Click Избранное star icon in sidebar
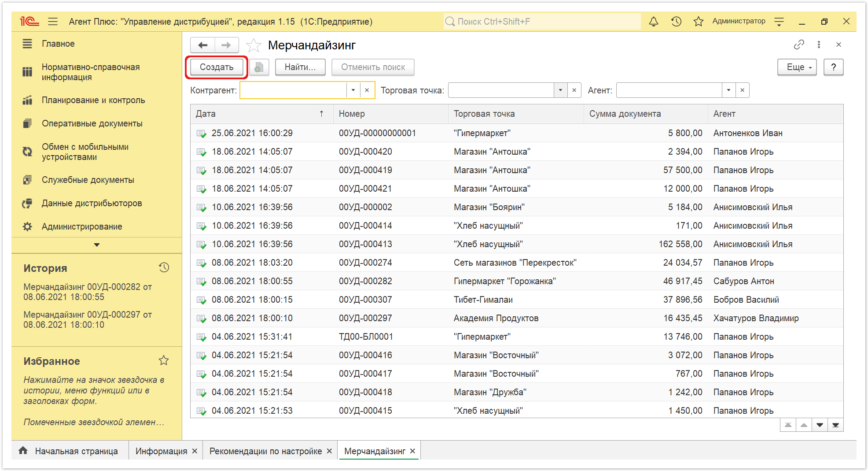The height and width of the screenshot is (471, 868). coord(164,360)
